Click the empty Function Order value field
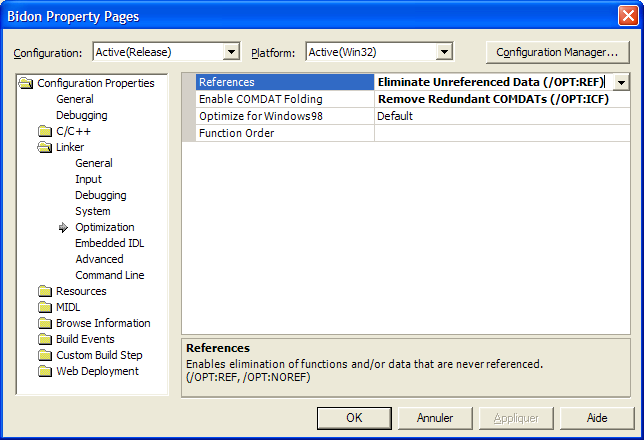Viewport: 644px width, 440px height. coord(502,133)
